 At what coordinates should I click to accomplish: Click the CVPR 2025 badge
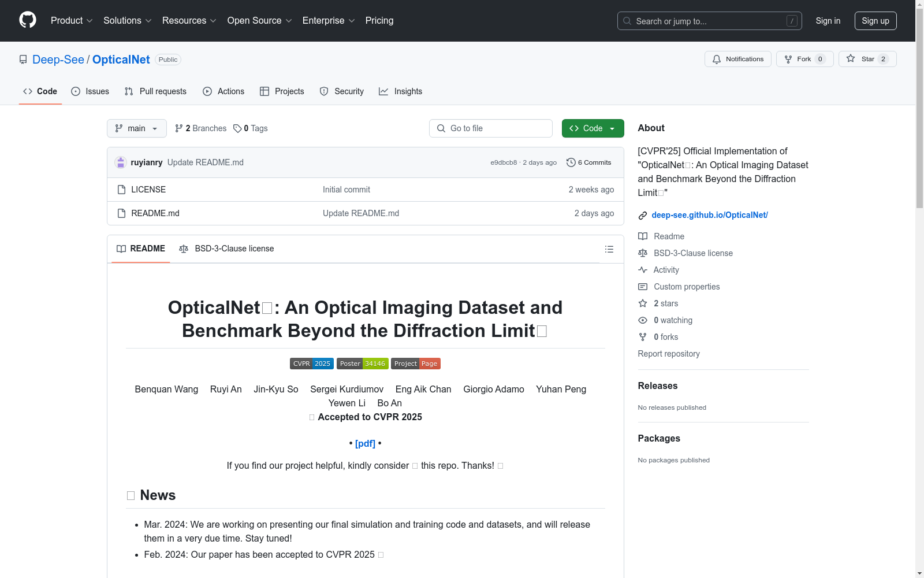pos(312,364)
